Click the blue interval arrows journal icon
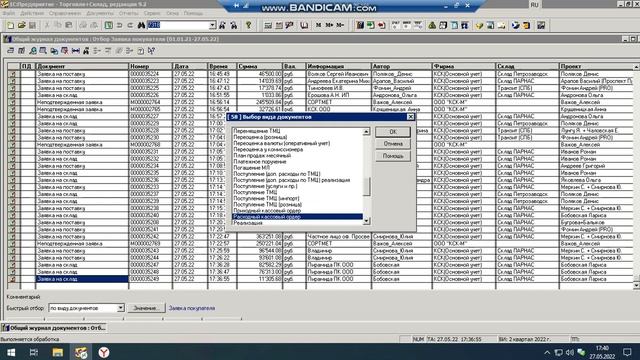Image resolution: width=640 pixels, height=360 pixels. point(76,51)
